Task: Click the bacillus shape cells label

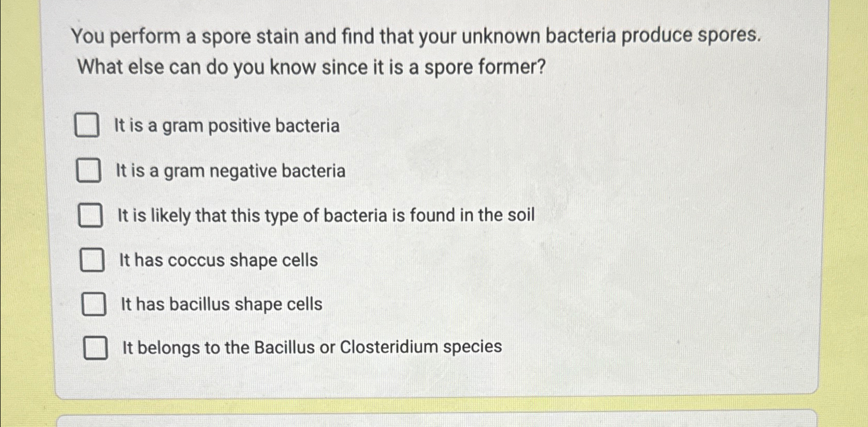Action: (221, 305)
